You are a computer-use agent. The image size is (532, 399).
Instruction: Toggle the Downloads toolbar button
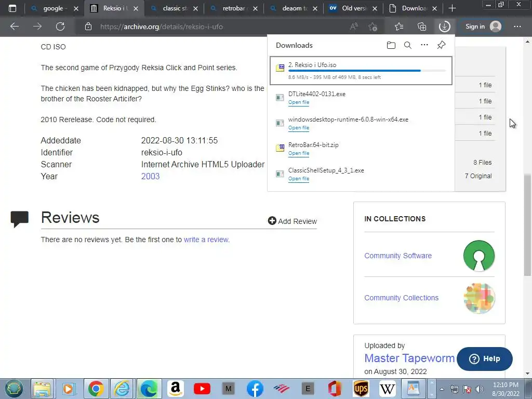point(445,26)
